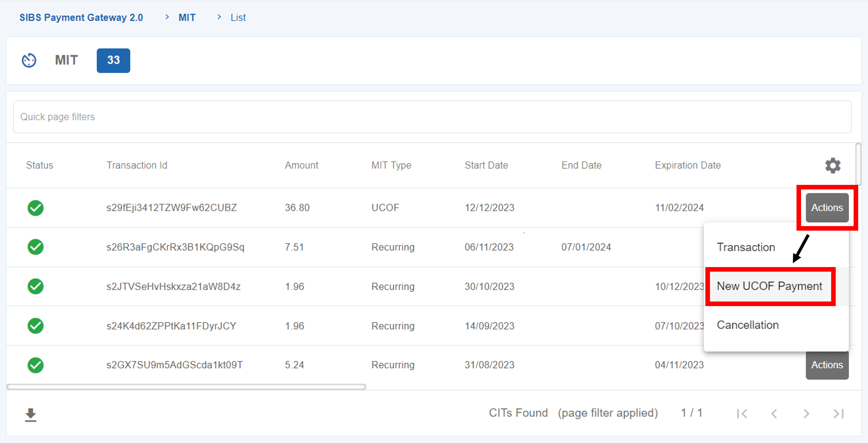Click status check for s2GX7SU9m5AdGScda1kt09T row
Viewport: 868px width, 443px height.
(35, 365)
